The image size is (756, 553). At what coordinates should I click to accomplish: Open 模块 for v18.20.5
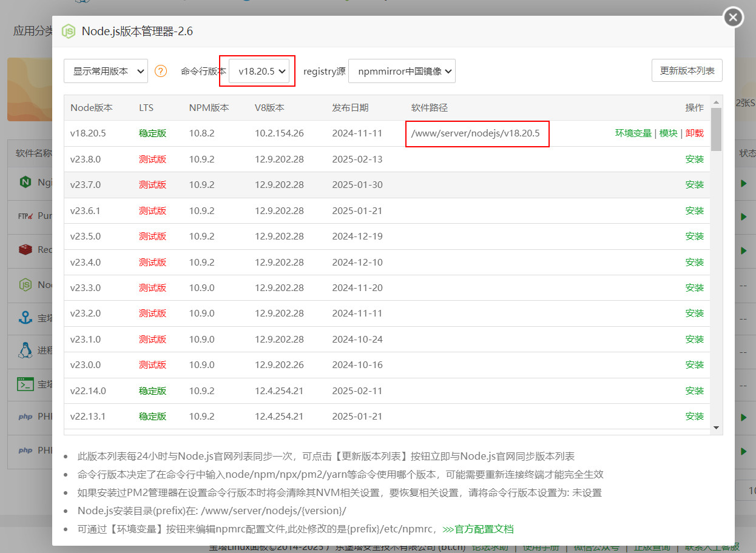click(x=668, y=133)
